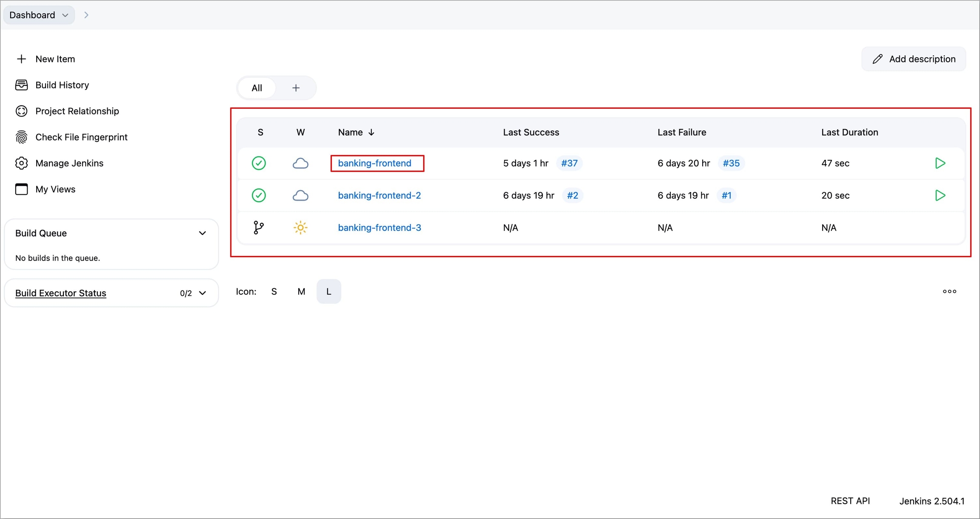Select large icon size L
The image size is (980, 519).
click(328, 292)
